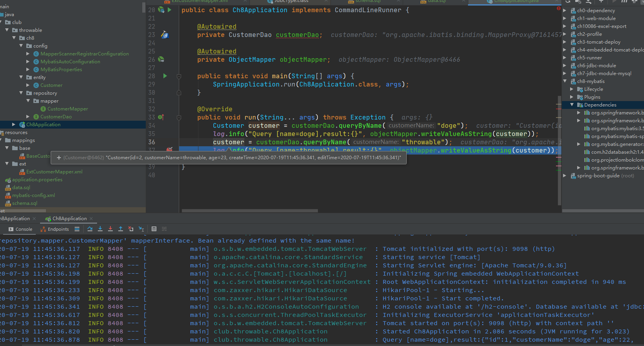Image resolution: width=644 pixels, height=346 pixels.
Task: Expand the Plugins node in Maven panel
Action: [x=572, y=97]
